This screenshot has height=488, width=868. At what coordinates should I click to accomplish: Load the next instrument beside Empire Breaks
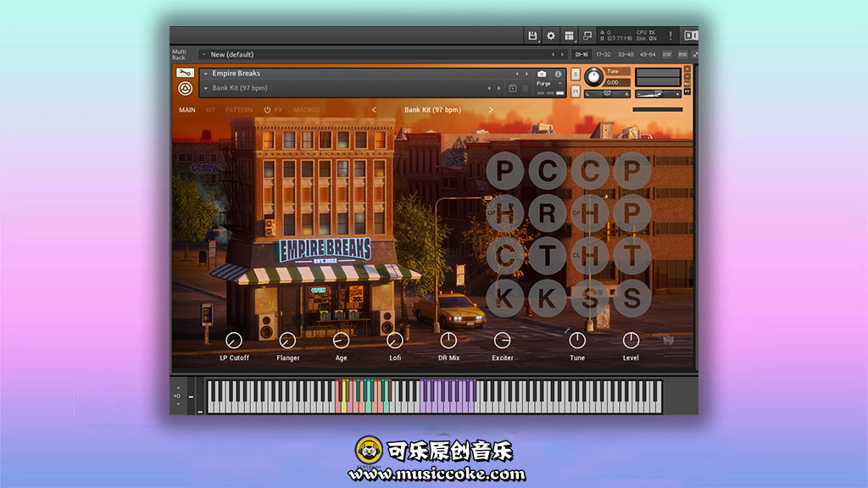coord(526,74)
